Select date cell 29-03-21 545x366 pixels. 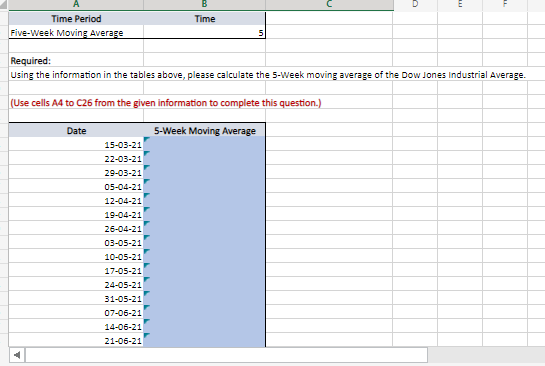click(x=76, y=172)
